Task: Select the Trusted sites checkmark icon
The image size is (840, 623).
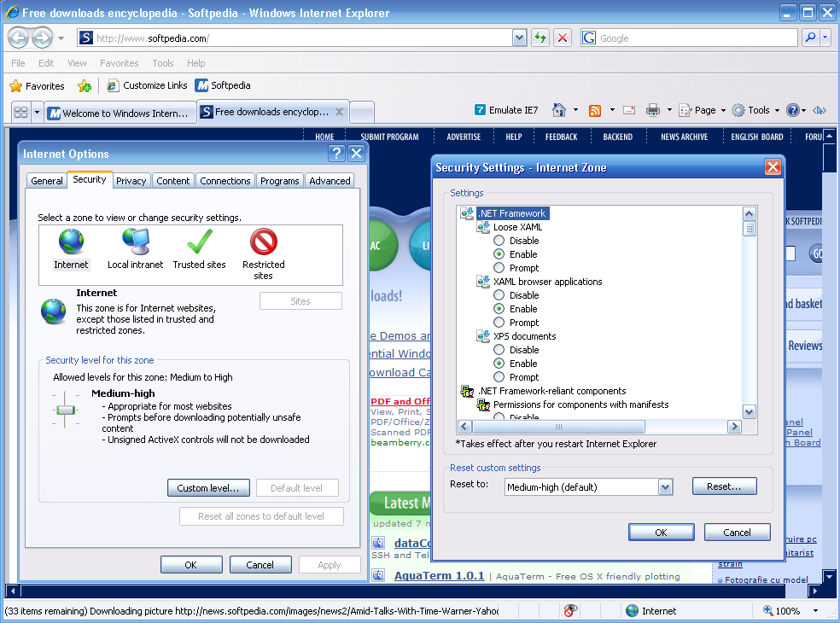Action: [200, 242]
